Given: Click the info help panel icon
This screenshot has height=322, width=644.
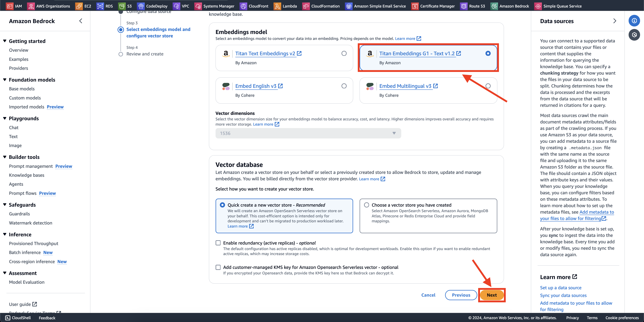Looking at the screenshot, I should pyautogui.click(x=634, y=21).
